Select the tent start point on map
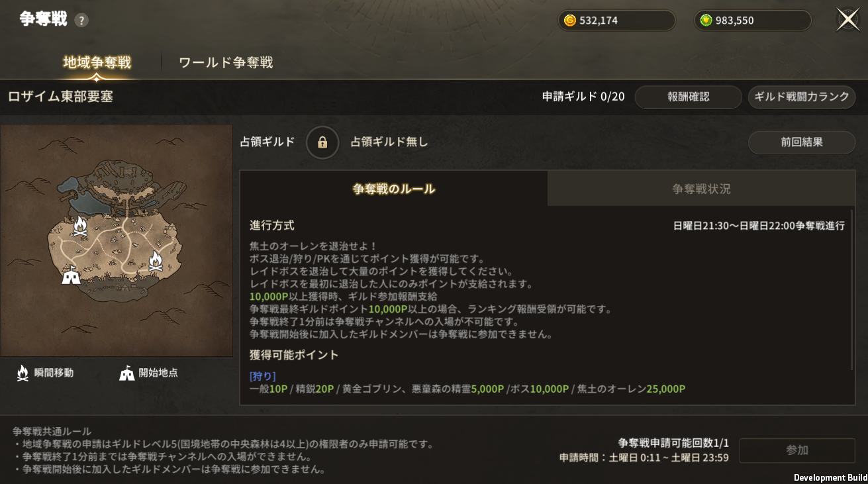Image resolution: width=868 pixels, height=484 pixels. tap(71, 275)
